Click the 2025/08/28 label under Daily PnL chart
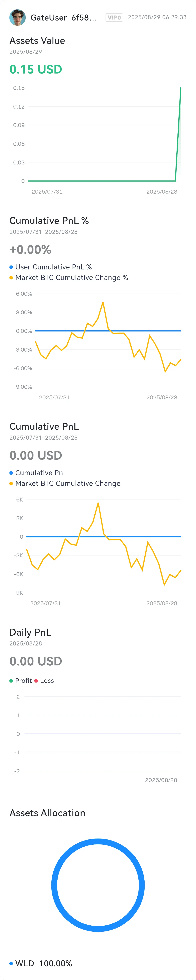Screen dimensions: 196x980 pyautogui.click(x=161, y=780)
